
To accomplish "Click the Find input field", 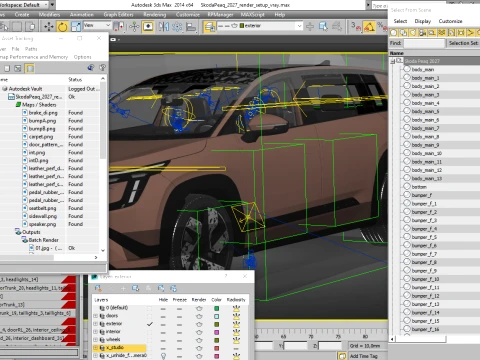I will [424, 43].
